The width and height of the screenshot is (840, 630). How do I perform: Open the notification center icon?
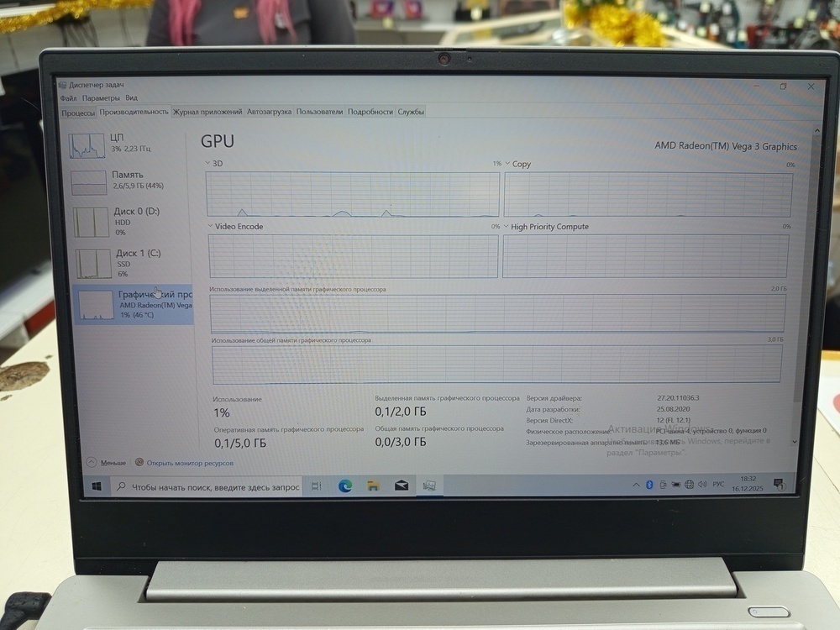pos(779,484)
